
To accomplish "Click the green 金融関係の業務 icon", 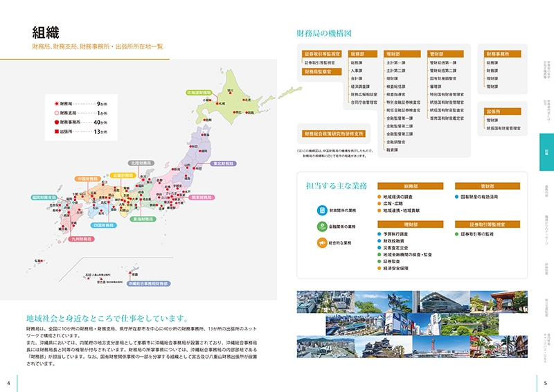I will pyautogui.click(x=322, y=226).
